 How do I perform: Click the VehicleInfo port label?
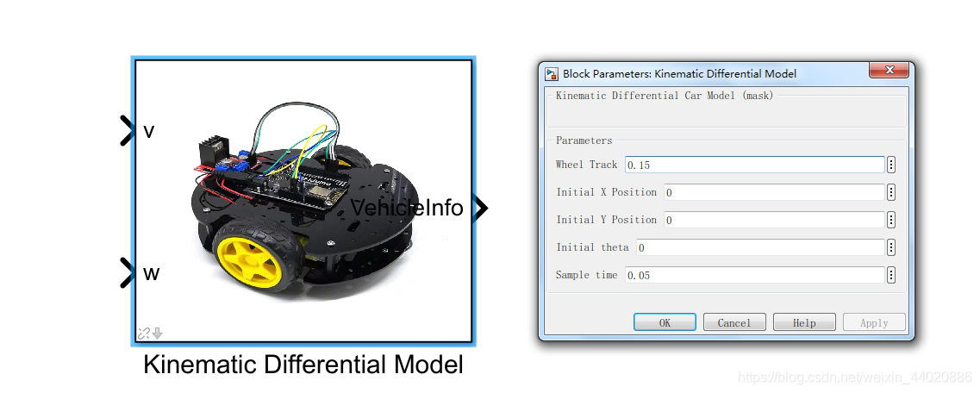pyautogui.click(x=407, y=208)
